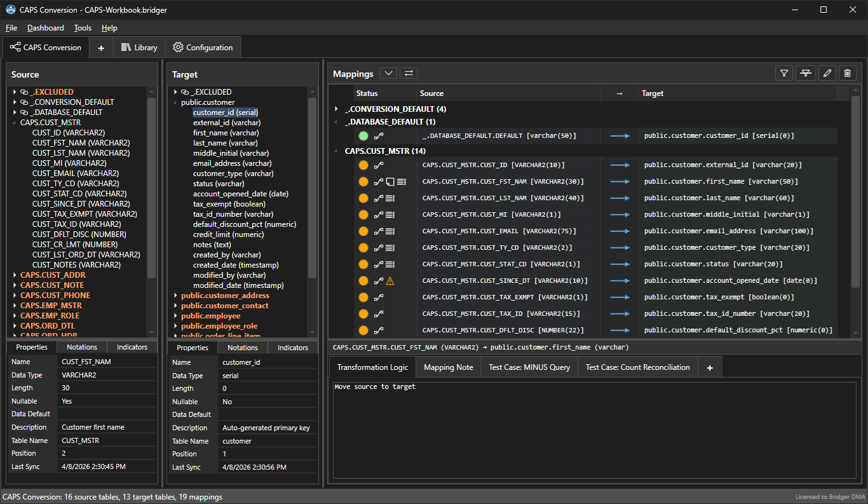This screenshot has height=504, width=868.
Task: Click the app logo in title bar
Action: (11, 10)
